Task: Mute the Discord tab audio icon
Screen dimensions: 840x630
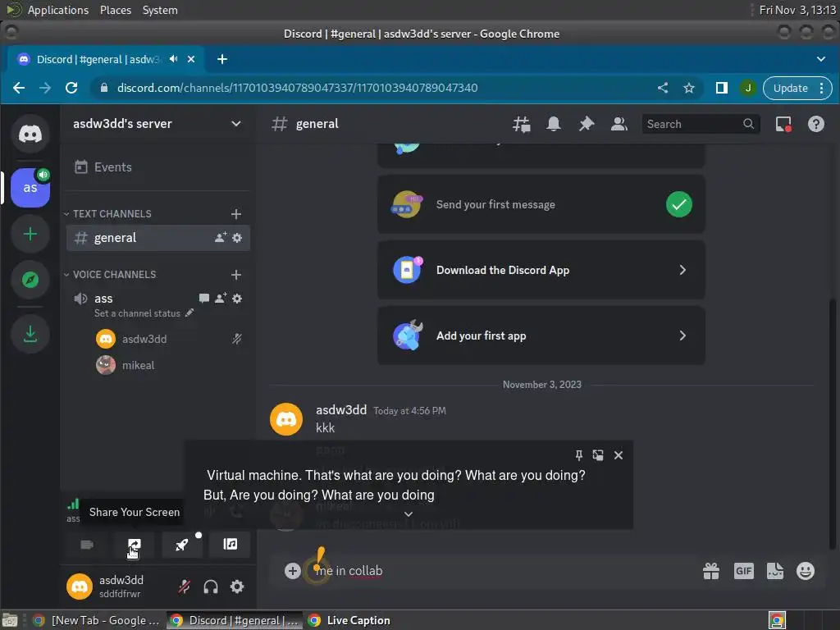Action: tap(174, 59)
